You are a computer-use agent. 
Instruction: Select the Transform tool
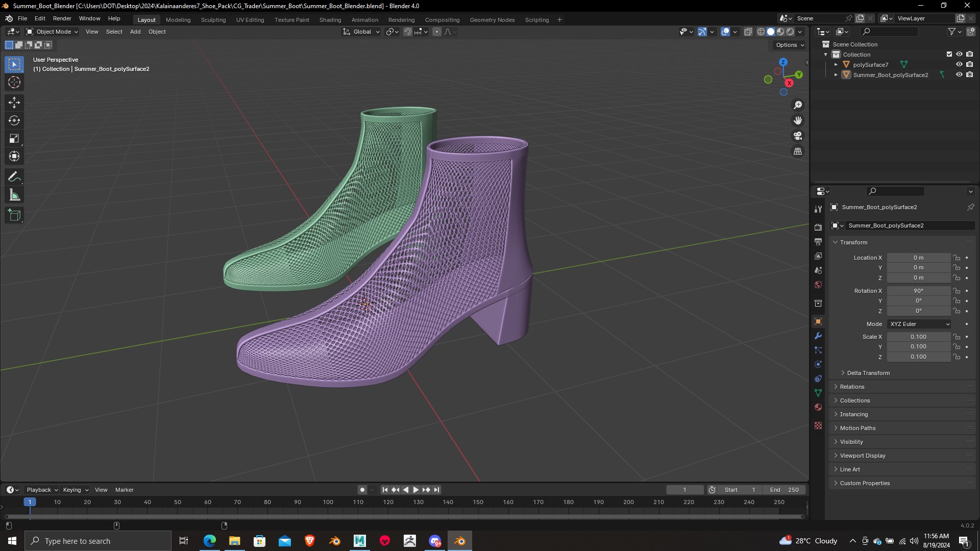pos(14,156)
